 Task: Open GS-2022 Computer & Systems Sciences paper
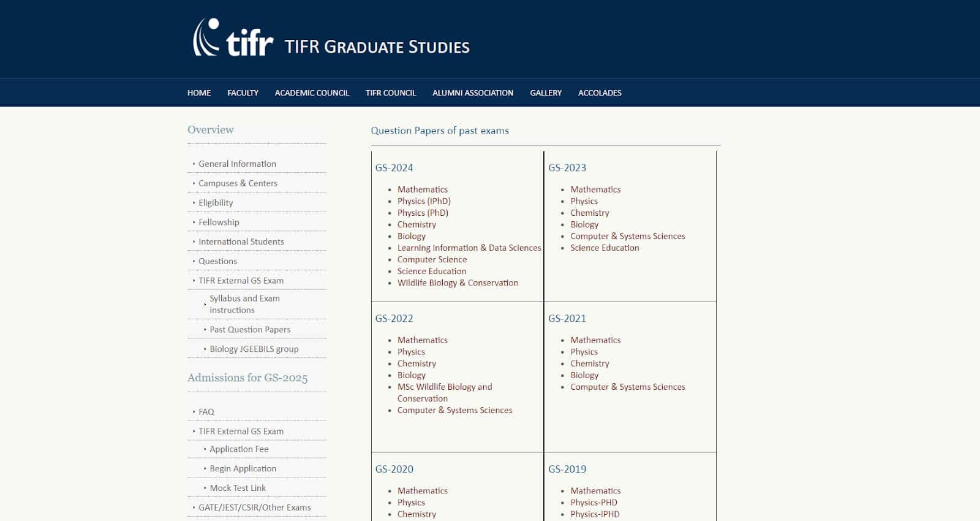[x=454, y=410]
